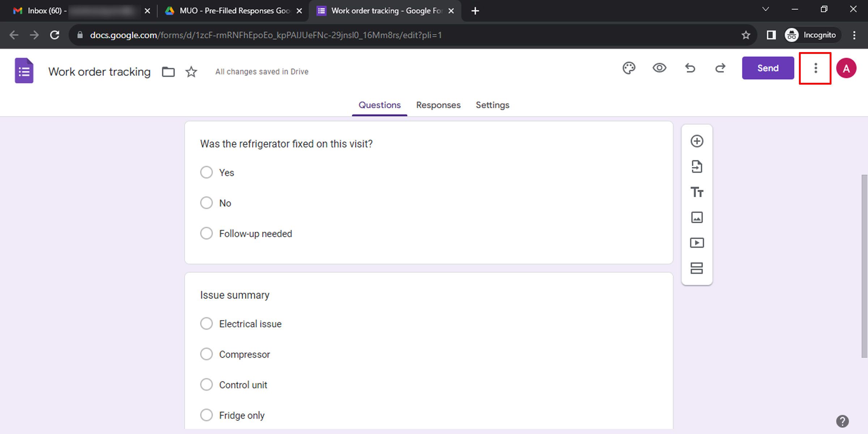Image resolution: width=868 pixels, height=434 pixels.
Task: Select the Follow-up needed option
Action: point(207,233)
